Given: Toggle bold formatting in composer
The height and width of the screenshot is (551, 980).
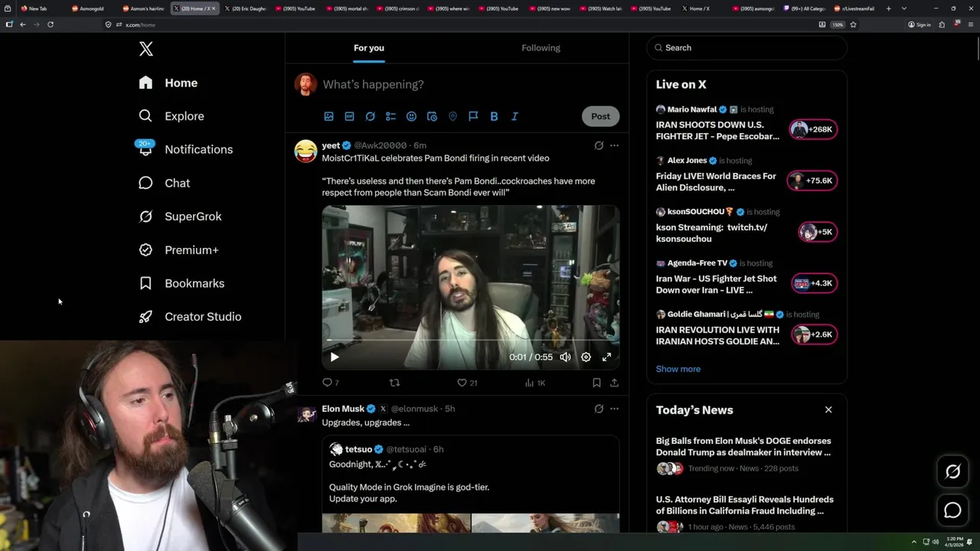Looking at the screenshot, I should tap(494, 116).
